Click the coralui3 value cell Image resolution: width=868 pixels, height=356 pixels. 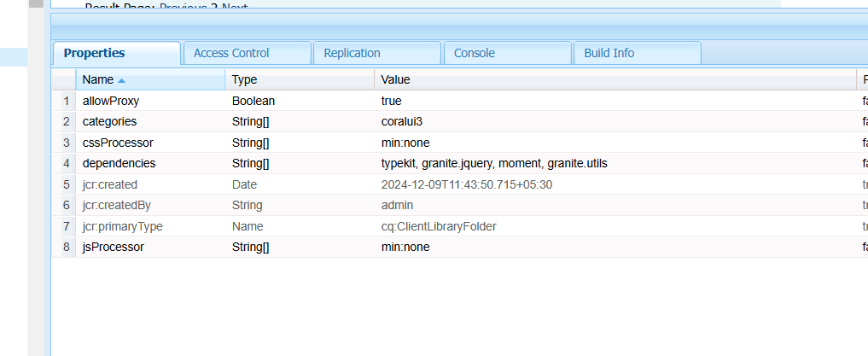[x=402, y=121]
